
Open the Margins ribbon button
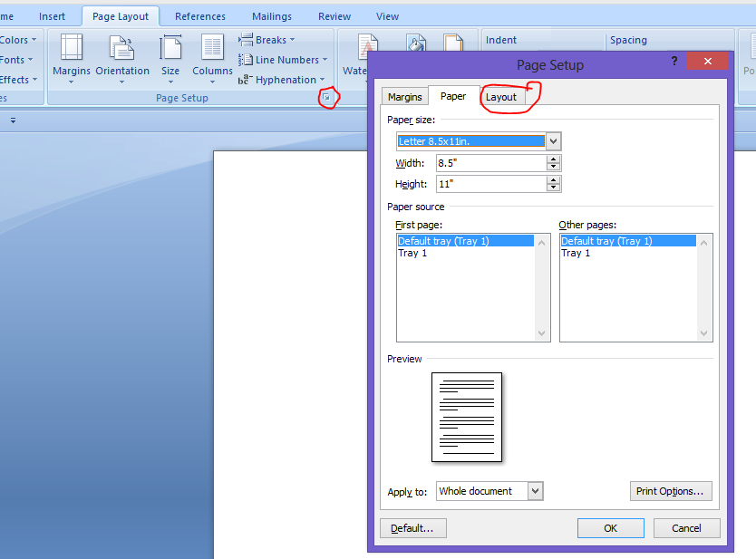71,56
